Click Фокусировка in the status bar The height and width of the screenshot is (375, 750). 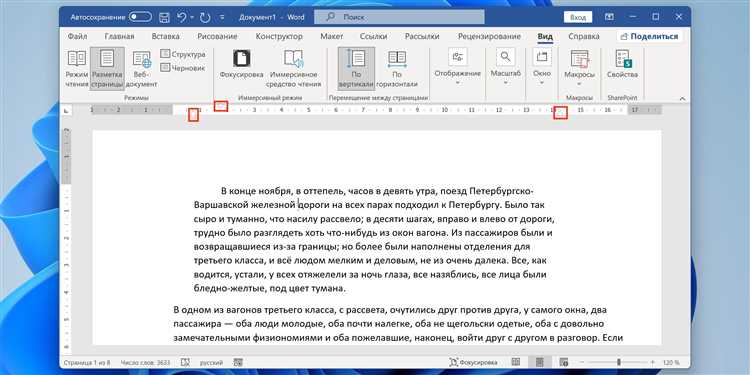[x=474, y=362]
